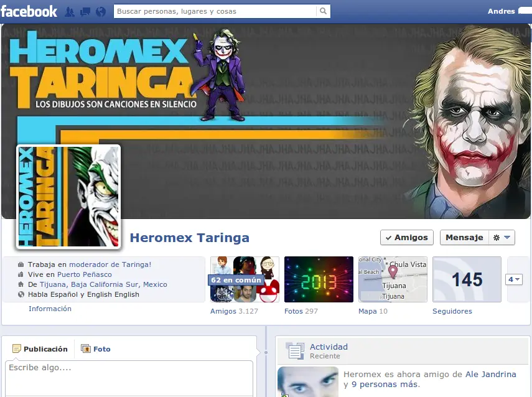Viewport: 532px width, 397px height.
Task: Click the languages globe icon
Action: click(21, 294)
